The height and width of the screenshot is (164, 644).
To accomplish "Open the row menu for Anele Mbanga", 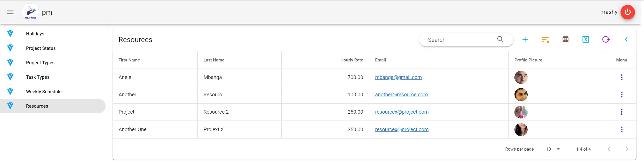I will (622, 77).
